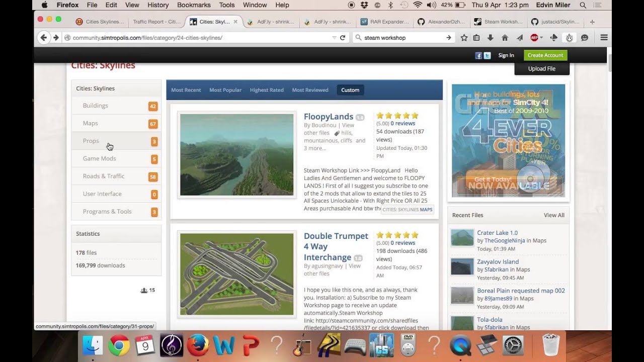Open the Trash in the Dock

pos(551,346)
